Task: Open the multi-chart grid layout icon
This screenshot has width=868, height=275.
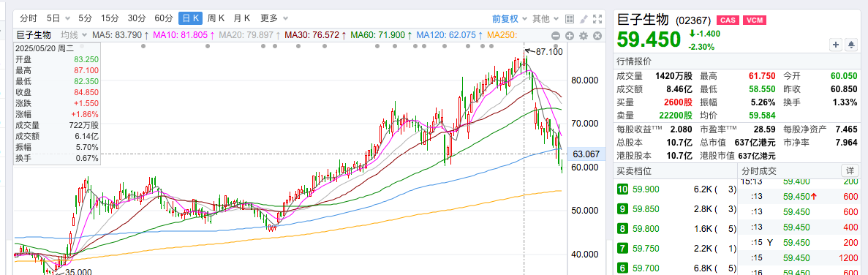Action: 570,19
